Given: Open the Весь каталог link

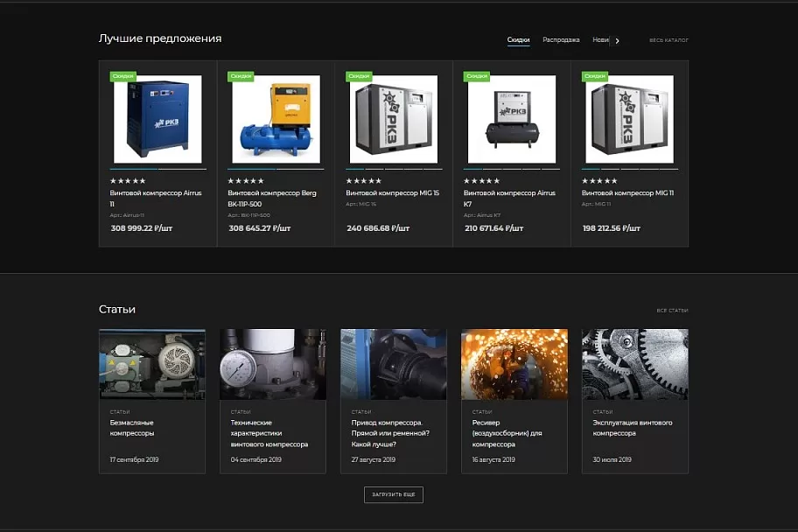Looking at the screenshot, I should [668, 40].
